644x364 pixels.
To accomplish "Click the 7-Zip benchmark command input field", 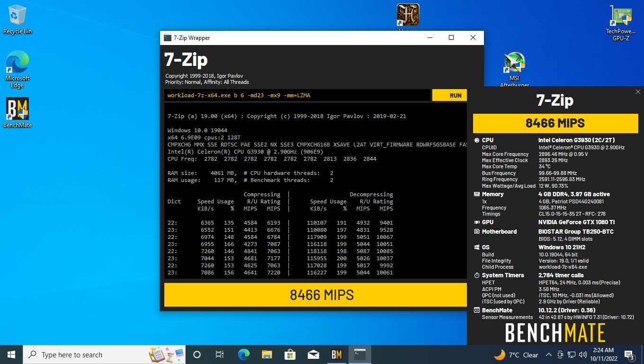I will pyautogui.click(x=297, y=95).
